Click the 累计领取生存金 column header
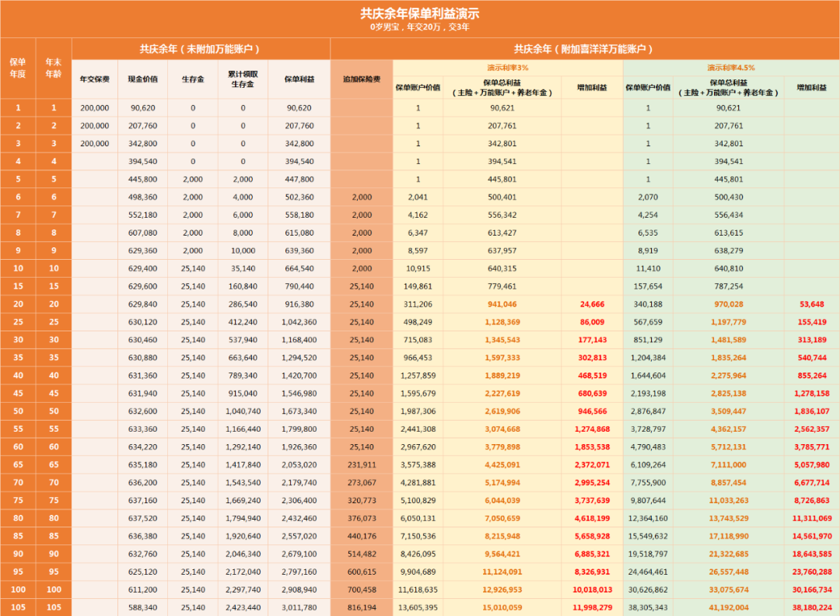This screenshot has height=616, width=840. tap(243, 78)
